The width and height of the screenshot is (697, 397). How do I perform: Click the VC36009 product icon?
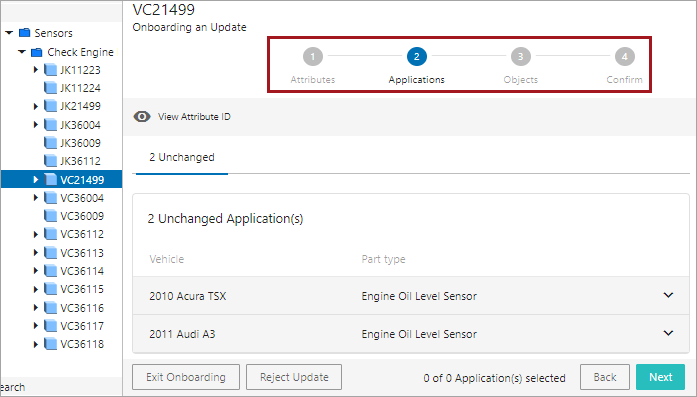click(x=51, y=216)
